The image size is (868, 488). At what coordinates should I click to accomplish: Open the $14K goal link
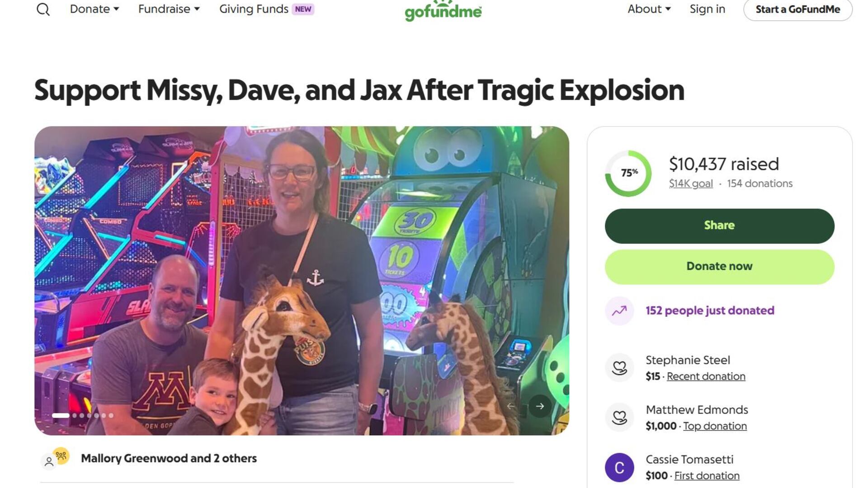click(691, 183)
